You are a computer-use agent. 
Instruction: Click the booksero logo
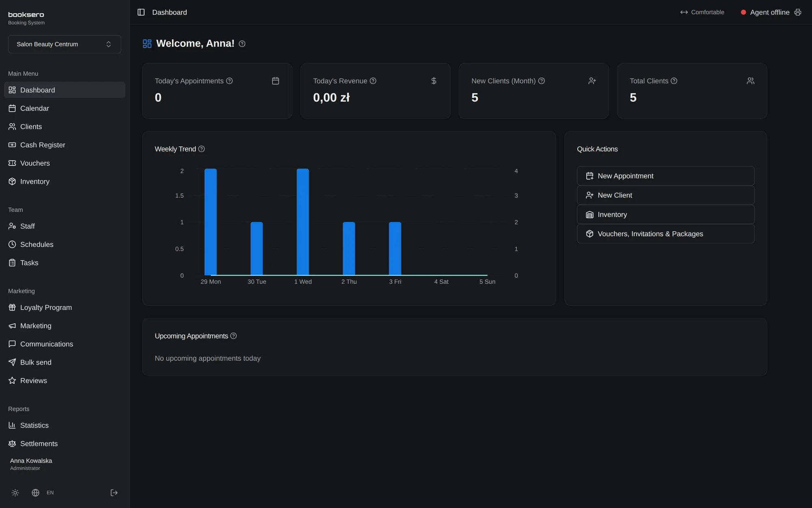tap(26, 15)
